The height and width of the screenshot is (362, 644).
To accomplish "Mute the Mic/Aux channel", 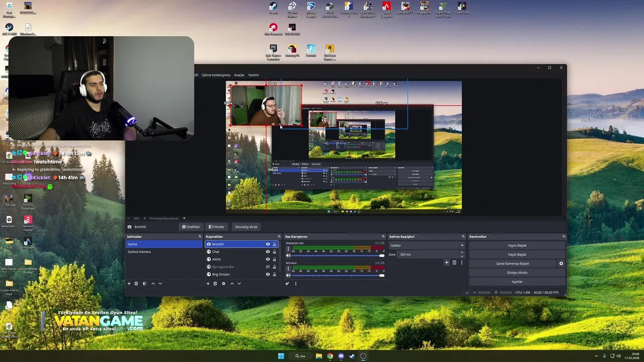I will click(x=288, y=276).
